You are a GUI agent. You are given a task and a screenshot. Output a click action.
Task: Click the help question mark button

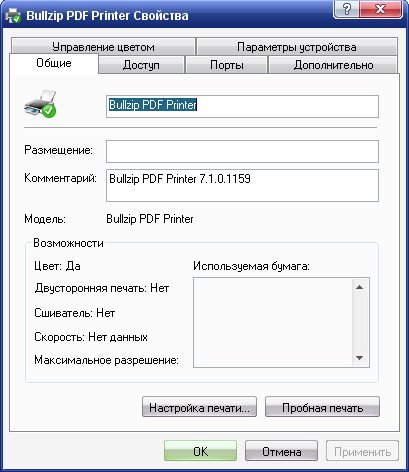point(346,9)
